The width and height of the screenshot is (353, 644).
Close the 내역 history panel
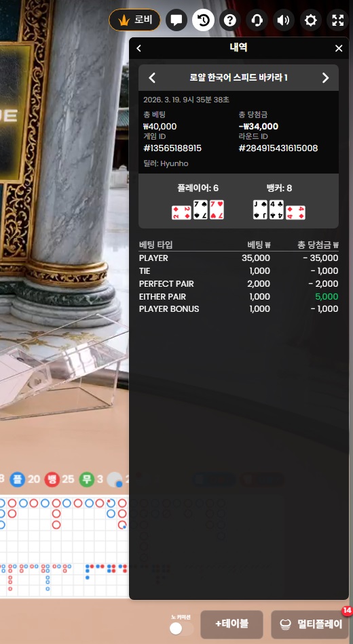pyautogui.click(x=339, y=48)
